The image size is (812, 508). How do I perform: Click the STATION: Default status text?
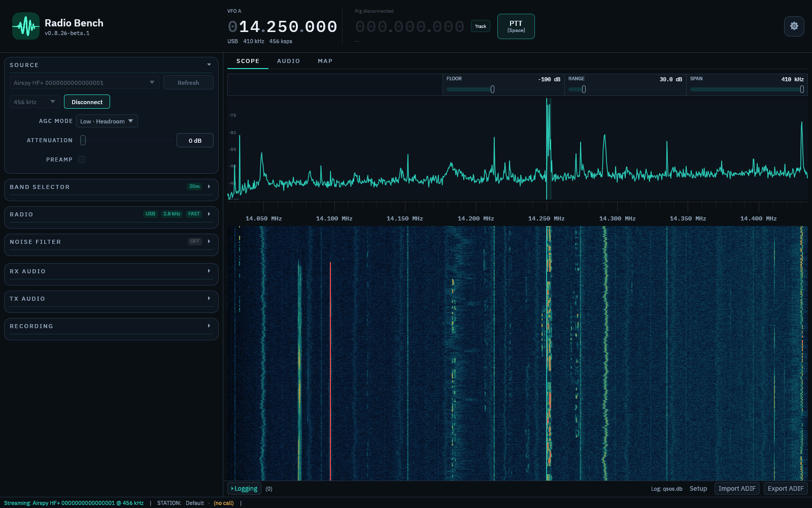tap(180, 503)
